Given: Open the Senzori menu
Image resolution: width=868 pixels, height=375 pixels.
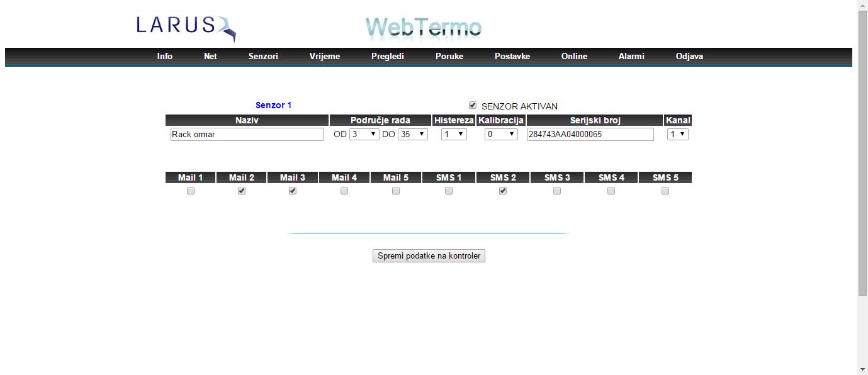Looking at the screenshot, I should [263, 56].
